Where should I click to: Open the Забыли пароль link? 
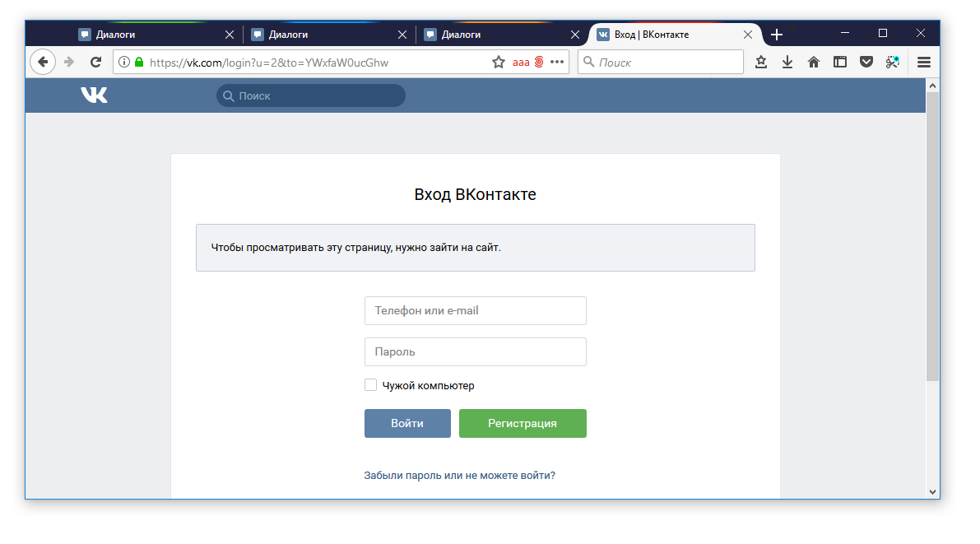point(459,475)
